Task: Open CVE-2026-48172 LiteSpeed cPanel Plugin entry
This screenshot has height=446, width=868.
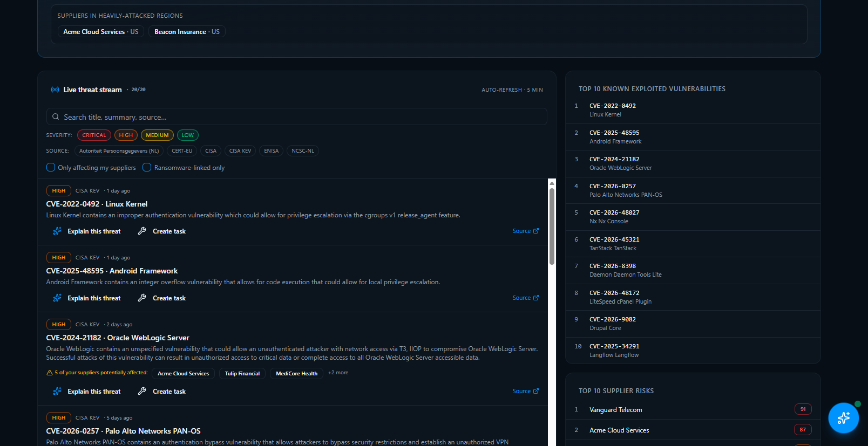Action: (693, 297)
